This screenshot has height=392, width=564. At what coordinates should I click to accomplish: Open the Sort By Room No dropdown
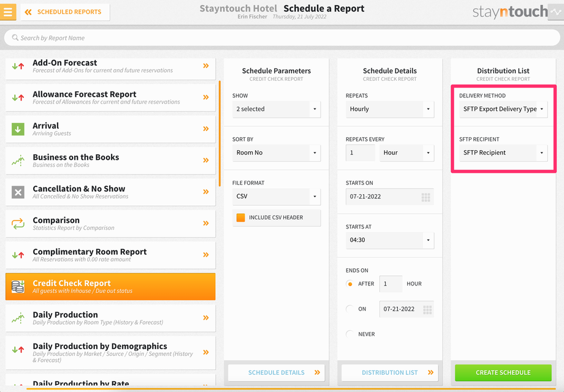pos(276,153)
